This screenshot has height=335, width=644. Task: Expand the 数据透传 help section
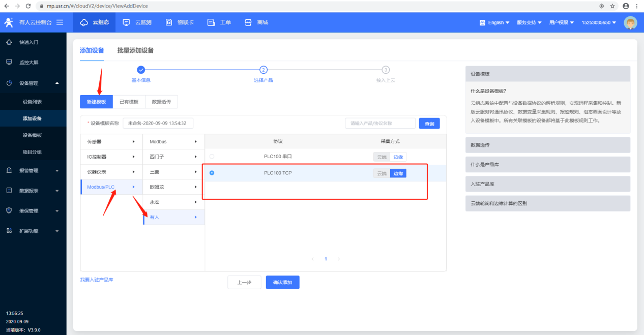(547, 145)
